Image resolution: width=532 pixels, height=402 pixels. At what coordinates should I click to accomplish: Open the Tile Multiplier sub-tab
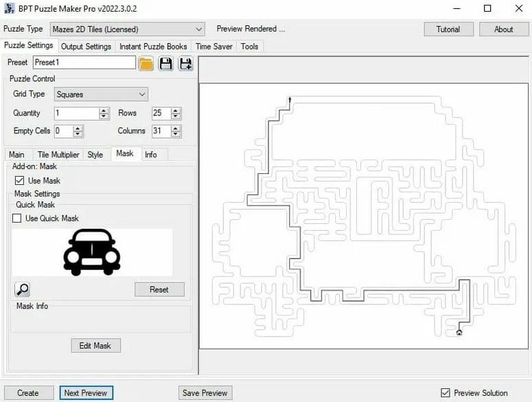(x=58, y=155)
